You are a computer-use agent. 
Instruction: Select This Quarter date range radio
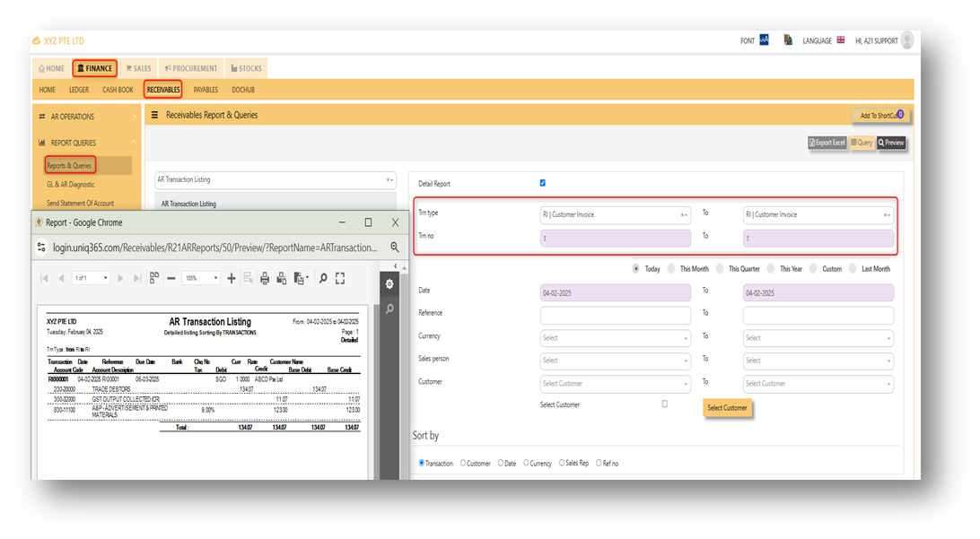pos(720,268)
